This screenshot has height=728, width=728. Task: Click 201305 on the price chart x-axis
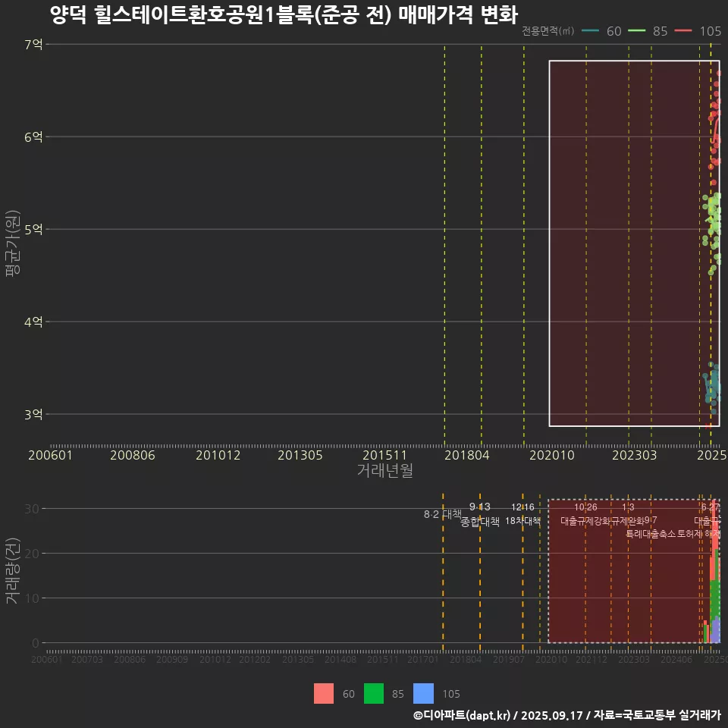[300, 455]
